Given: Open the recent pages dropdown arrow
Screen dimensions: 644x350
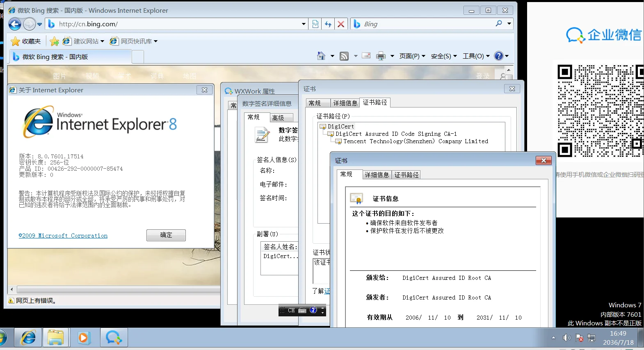Looking at the screenshot, I should [39, 24].
